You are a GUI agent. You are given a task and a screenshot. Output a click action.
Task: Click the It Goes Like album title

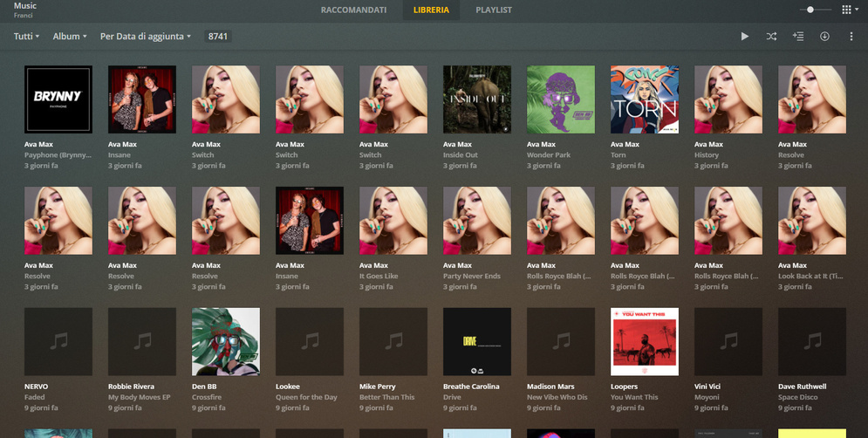[x=379, y=276]
